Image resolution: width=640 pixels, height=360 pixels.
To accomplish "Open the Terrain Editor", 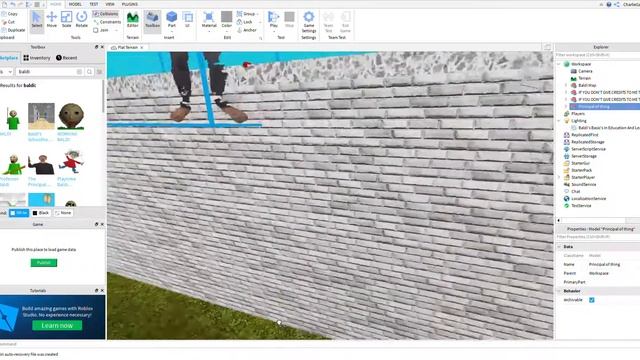I will 133,20.
